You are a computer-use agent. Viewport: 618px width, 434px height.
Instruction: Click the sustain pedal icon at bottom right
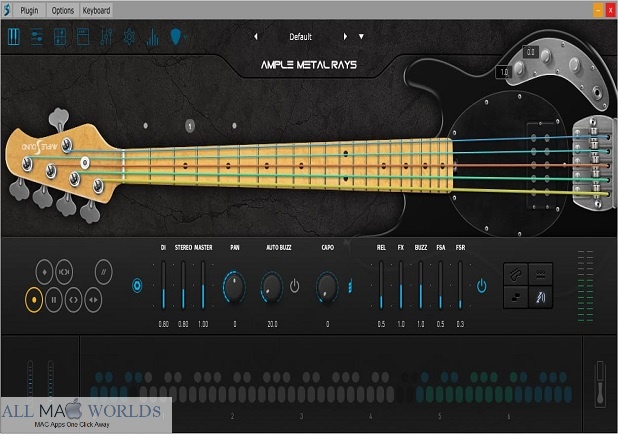click(600, 384)
